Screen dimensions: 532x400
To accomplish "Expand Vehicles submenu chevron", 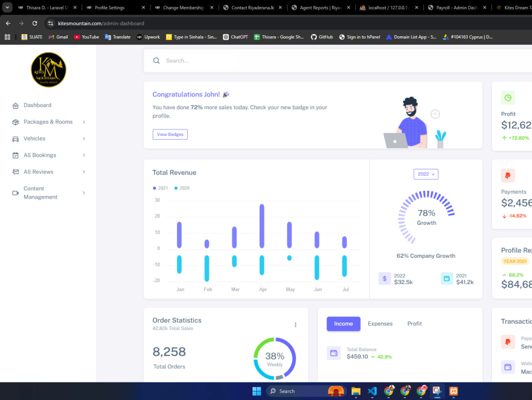I will (84, 138).
